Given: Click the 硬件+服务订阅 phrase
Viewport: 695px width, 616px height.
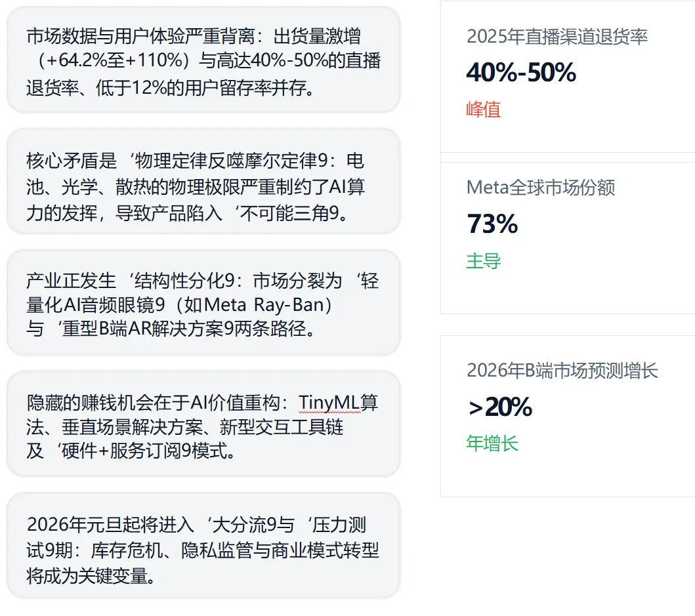Looking at the screenshot, I should click(x=121, y=451).
